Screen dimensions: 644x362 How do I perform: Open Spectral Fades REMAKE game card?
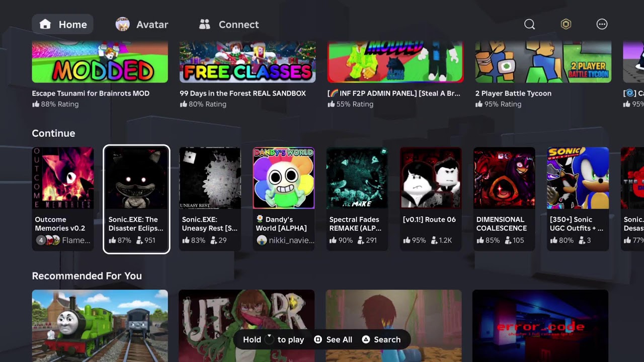(x=357, y=199)
